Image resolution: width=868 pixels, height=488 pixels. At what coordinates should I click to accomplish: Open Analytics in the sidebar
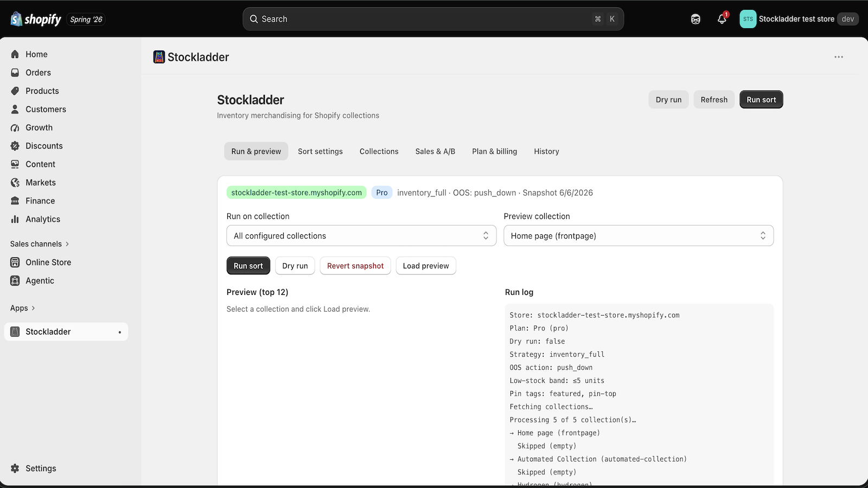click(x=66, y=219)
